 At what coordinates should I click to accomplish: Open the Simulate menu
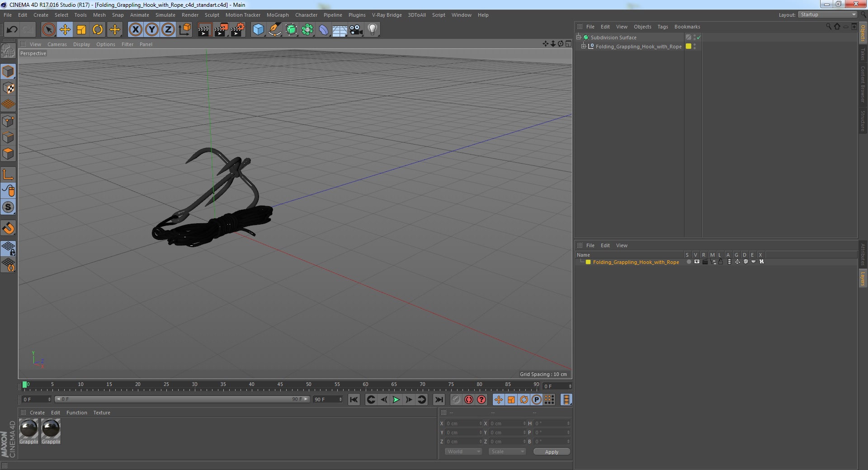[165, 15]
